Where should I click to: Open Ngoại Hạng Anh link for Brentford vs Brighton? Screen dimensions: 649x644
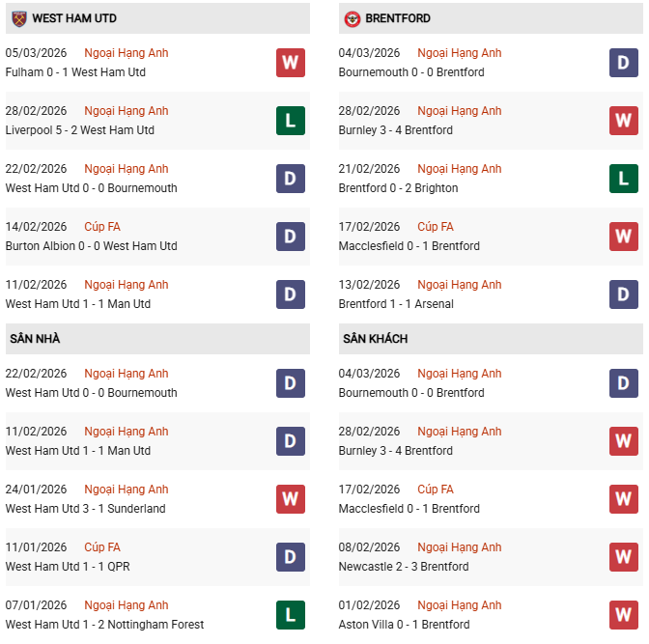(459, 169)
